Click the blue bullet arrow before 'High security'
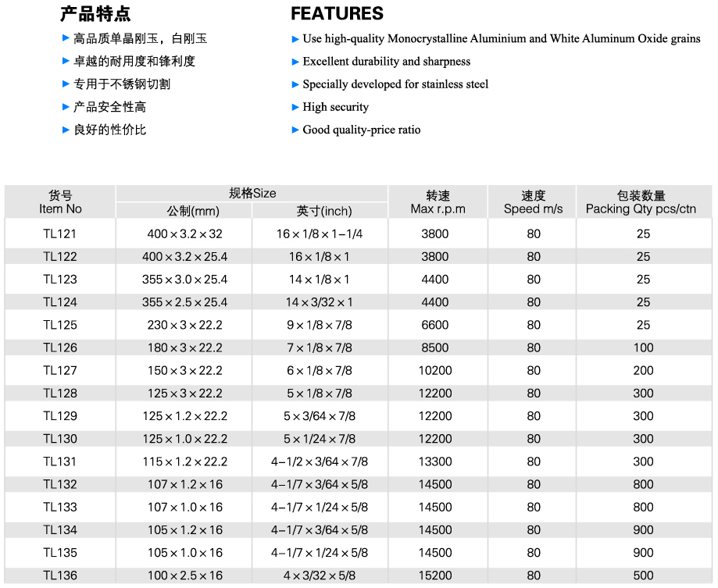Screen dimensions: 718x588 [x=295, y=108]
